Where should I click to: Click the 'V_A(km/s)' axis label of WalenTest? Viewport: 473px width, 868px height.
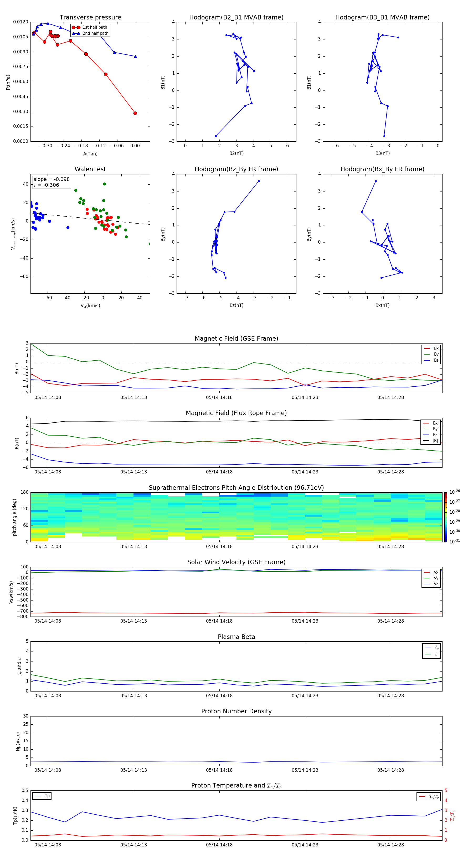[90, 306]
